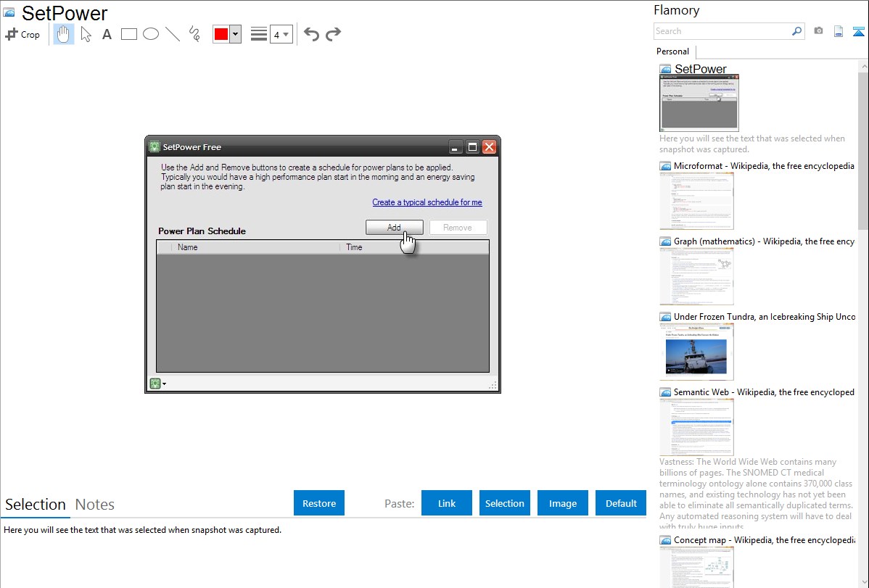
Task: Click Remove in the SetPower Free window
Action: 458,228
